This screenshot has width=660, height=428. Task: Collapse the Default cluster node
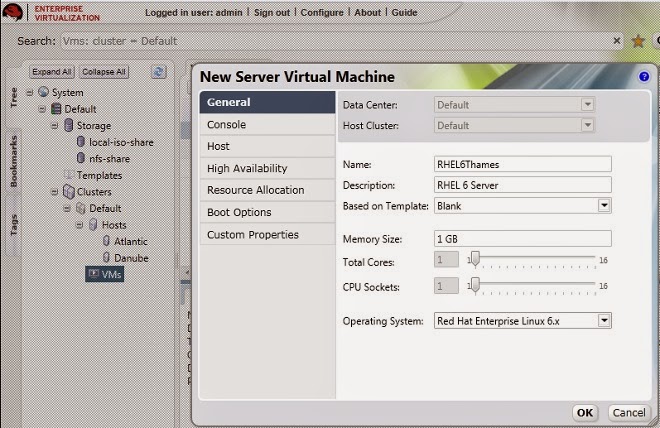(x=67, y=208)
